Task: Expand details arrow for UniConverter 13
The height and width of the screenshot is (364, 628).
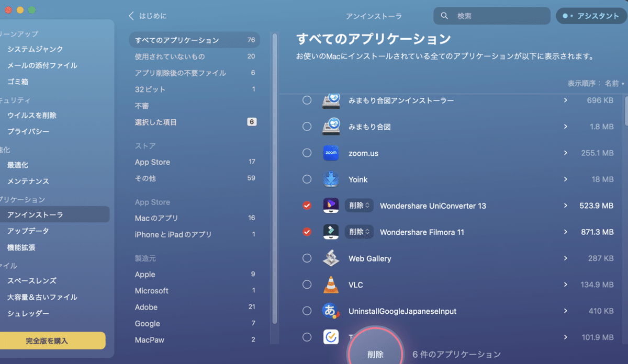Action: point(565,206)
